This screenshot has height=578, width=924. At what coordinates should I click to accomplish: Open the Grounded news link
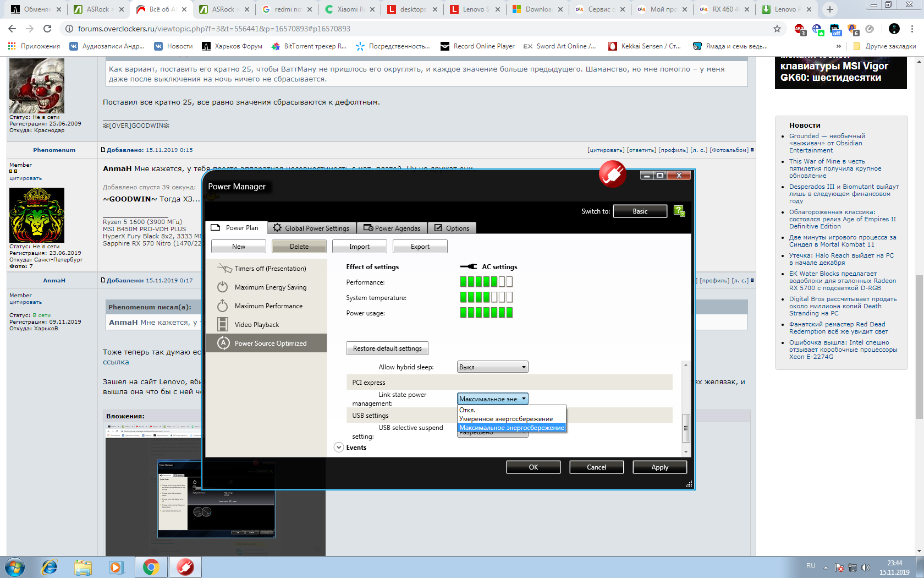[x=827, y=143]
